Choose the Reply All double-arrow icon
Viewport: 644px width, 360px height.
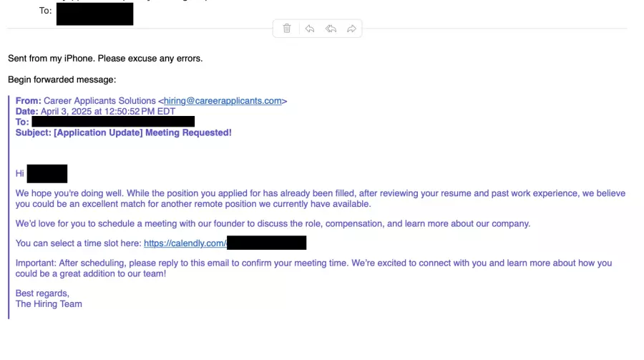click(x=331, y=29)
